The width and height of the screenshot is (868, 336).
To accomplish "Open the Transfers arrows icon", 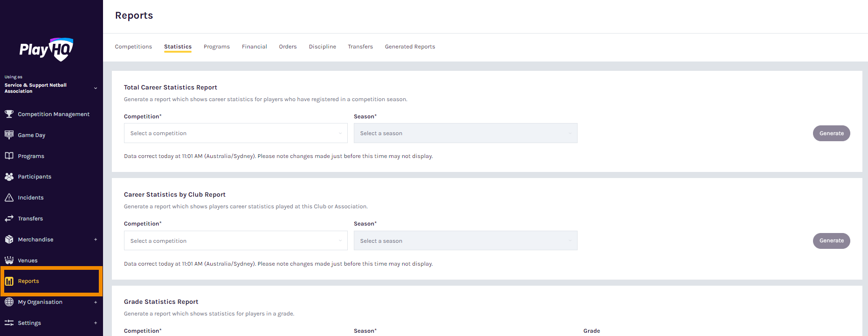I will [x=9, y=218].
